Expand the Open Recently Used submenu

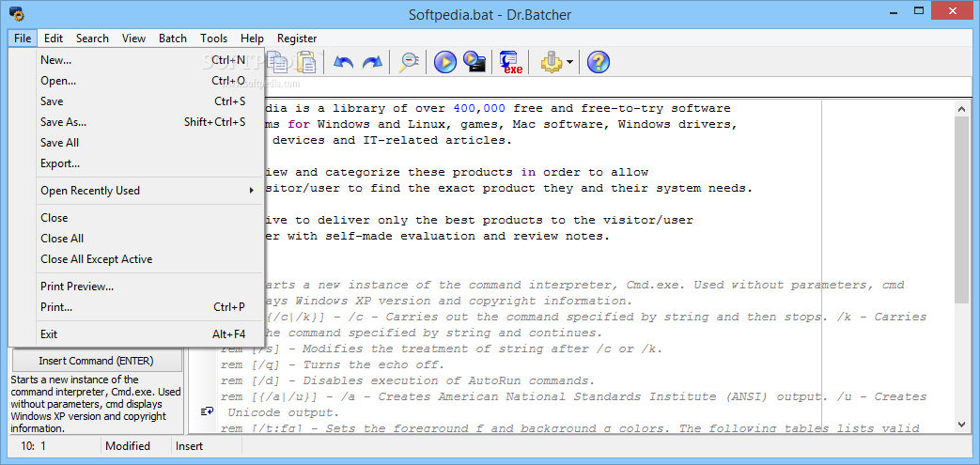137,191
